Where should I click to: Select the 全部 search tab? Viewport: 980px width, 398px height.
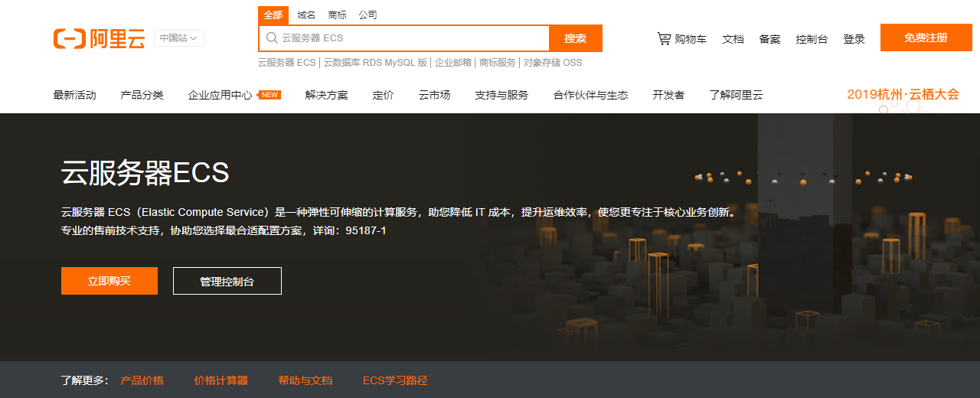click(273, 15)
